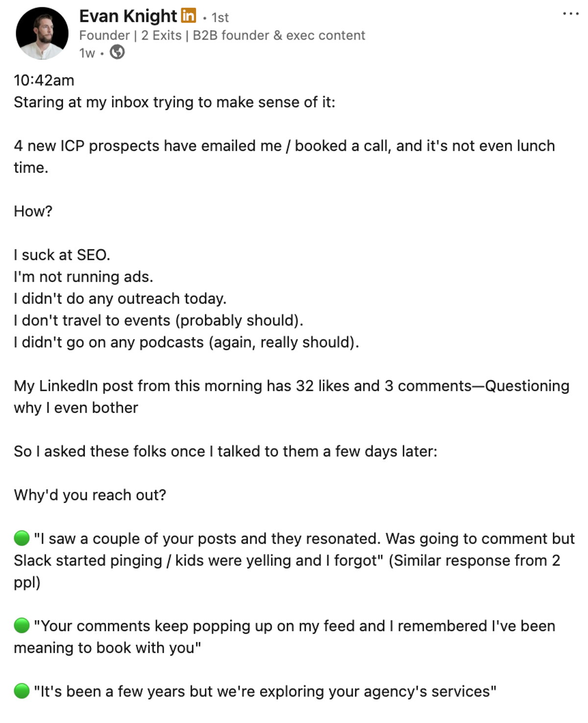The height and width of the screenshot is (723, 588).
Task: Click the "I don't travel to events" line
Action: [x=158, y=320]
